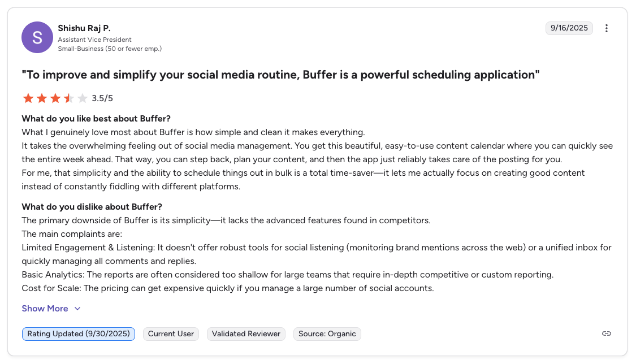Select the first orange rating star
Screen dimensions: 636x364
click(28, 98)
